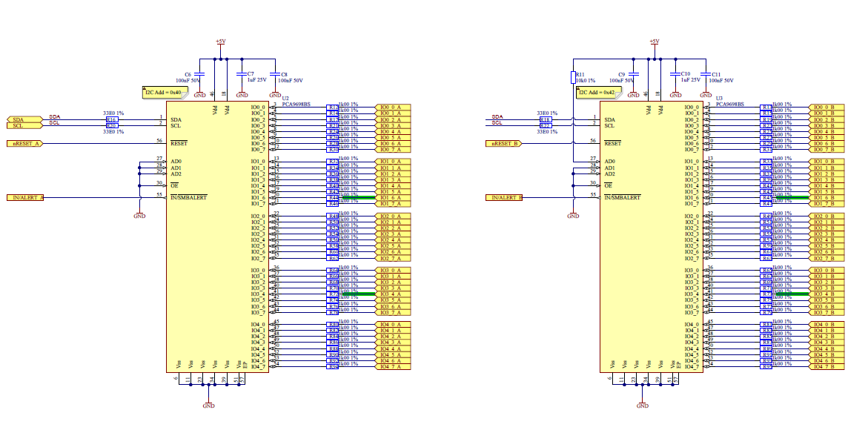Click the U3 designator label

point(719,98)
